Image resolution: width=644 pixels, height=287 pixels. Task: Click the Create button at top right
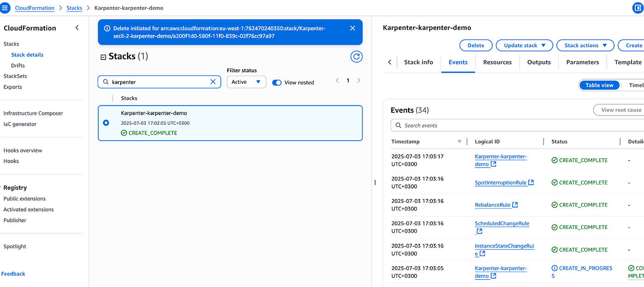coord(631,45)
